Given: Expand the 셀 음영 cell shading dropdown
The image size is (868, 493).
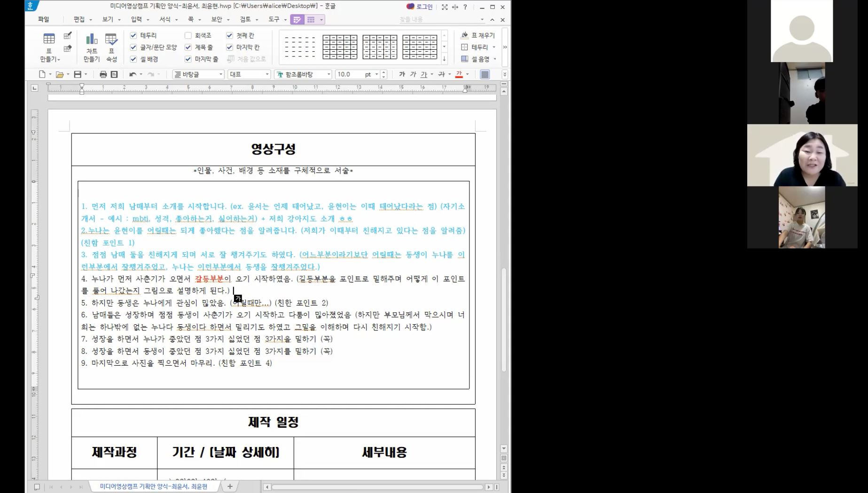Looking at the screenshot, I should click(495, 59).
